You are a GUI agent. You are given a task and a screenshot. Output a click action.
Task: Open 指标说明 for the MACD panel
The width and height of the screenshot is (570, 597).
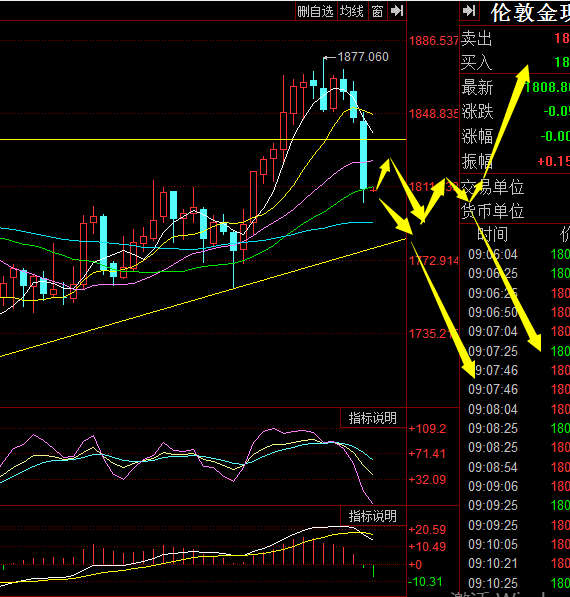pos(373,516)
